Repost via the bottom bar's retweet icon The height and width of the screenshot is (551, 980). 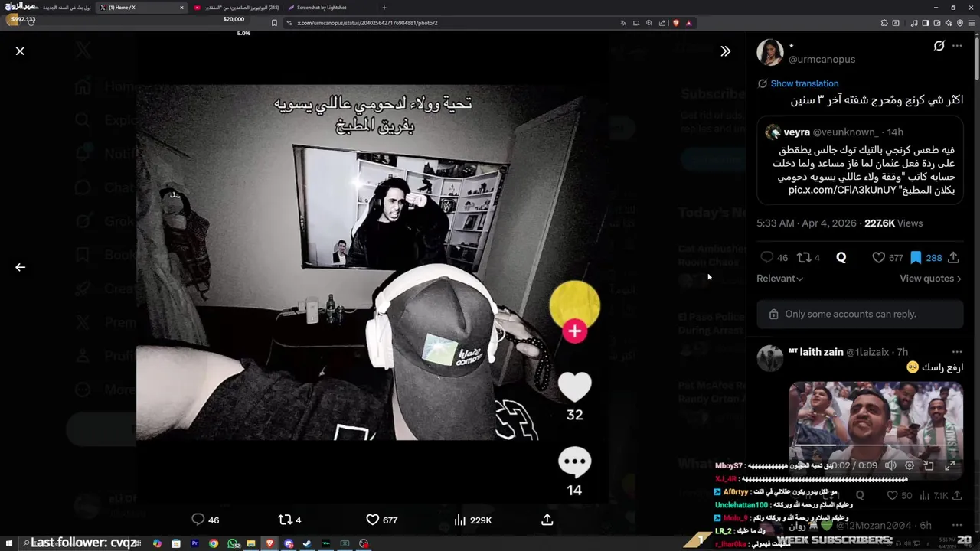coord(285,520)
